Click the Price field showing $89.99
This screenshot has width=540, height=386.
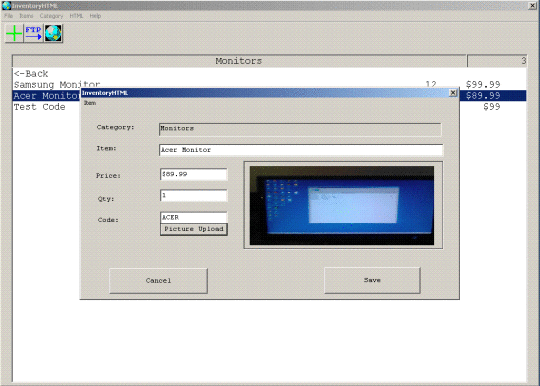click(x=194, y=174)
